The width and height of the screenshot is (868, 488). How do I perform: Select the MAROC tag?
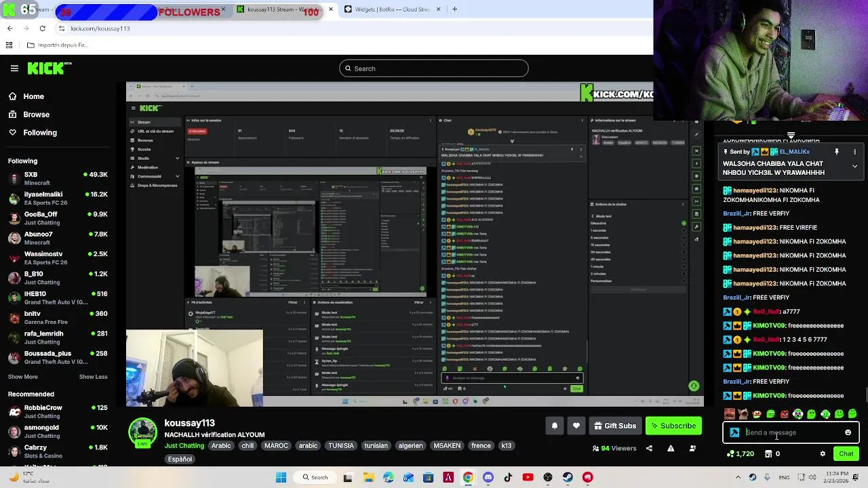point(276,446)
